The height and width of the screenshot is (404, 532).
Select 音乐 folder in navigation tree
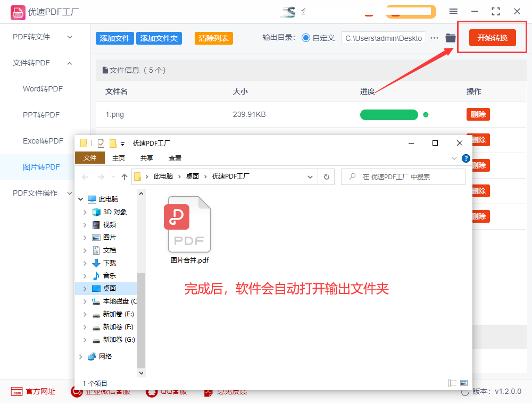pyautogui.click(x=109, y=276)
